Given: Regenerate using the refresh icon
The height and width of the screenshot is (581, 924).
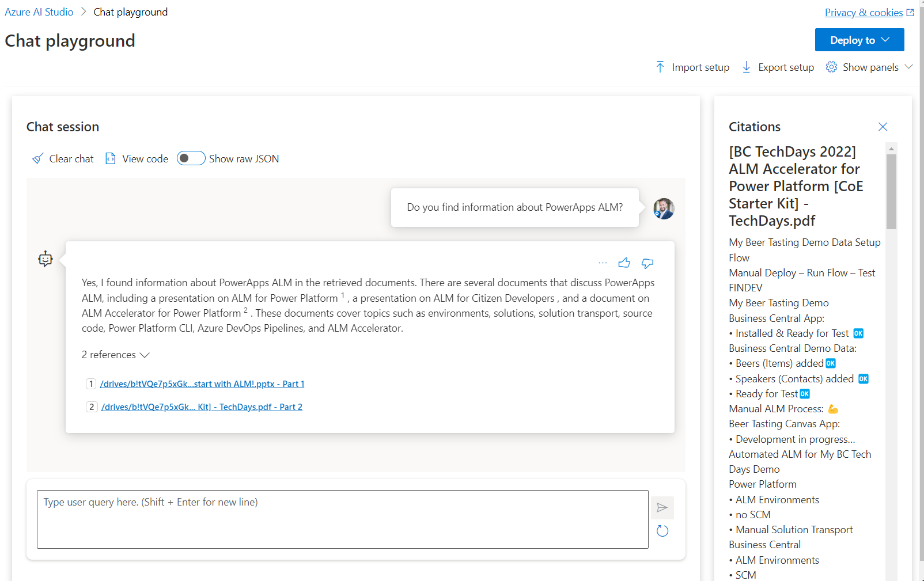Looking at the screenshot, I should click(662, 530).
